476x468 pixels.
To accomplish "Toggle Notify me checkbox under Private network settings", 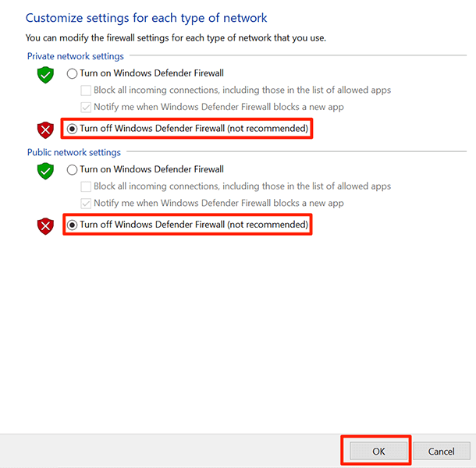I will pyautogui.click(x=86, y=107).
